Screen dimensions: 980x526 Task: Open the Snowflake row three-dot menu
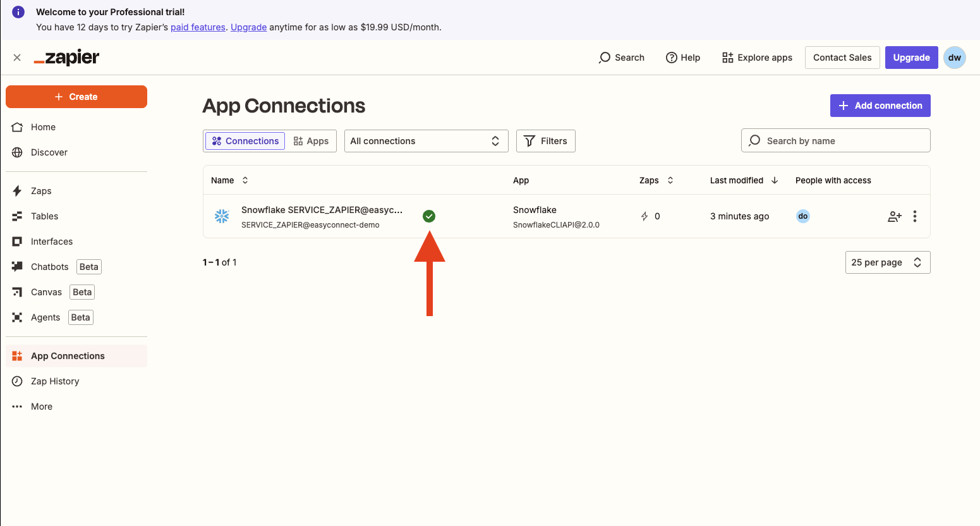click(x=915, y=216)
